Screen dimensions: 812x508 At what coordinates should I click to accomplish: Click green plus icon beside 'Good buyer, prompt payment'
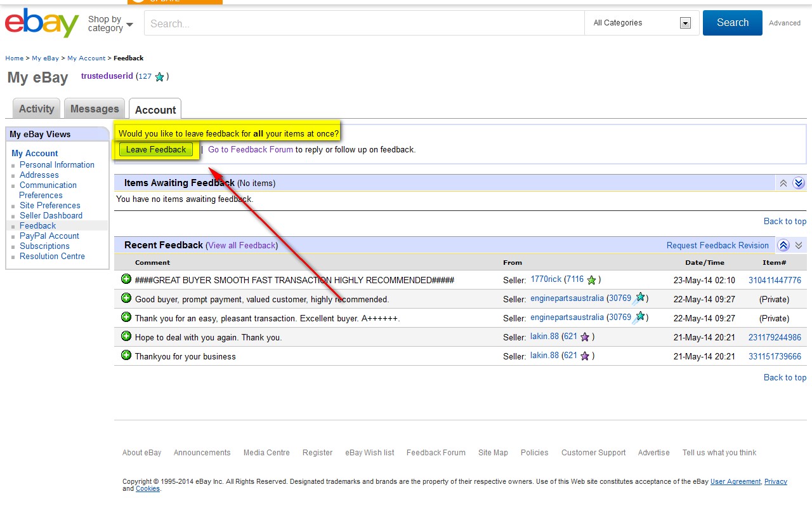pos(126,298)
